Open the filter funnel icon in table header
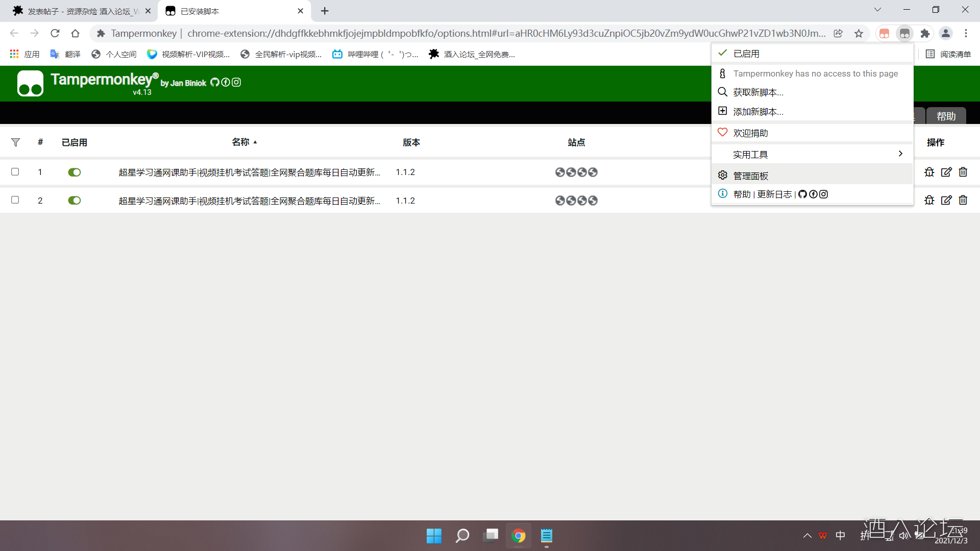This screenshot has height=551, width=980. coord(15,142)
